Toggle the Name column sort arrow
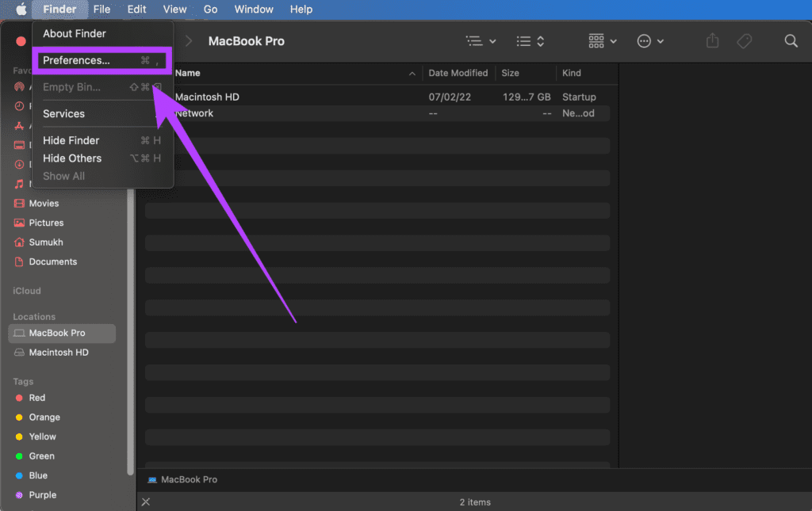The width and height of the screenshot is (812, 511). [x=412, y=74]
